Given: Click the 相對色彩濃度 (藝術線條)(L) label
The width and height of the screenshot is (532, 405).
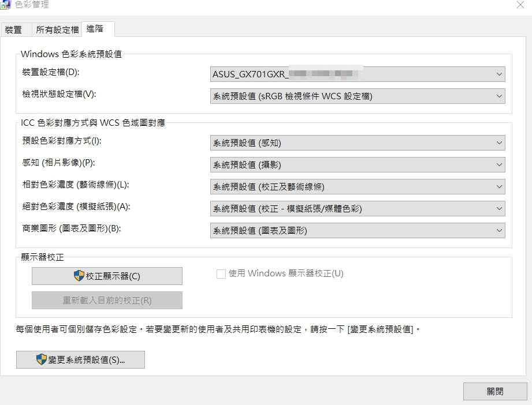Looking at the screenshot, I should [76, 185].
